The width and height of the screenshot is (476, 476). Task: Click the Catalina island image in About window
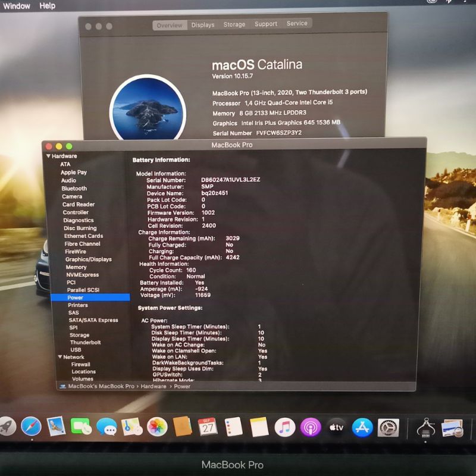(148, 109)
